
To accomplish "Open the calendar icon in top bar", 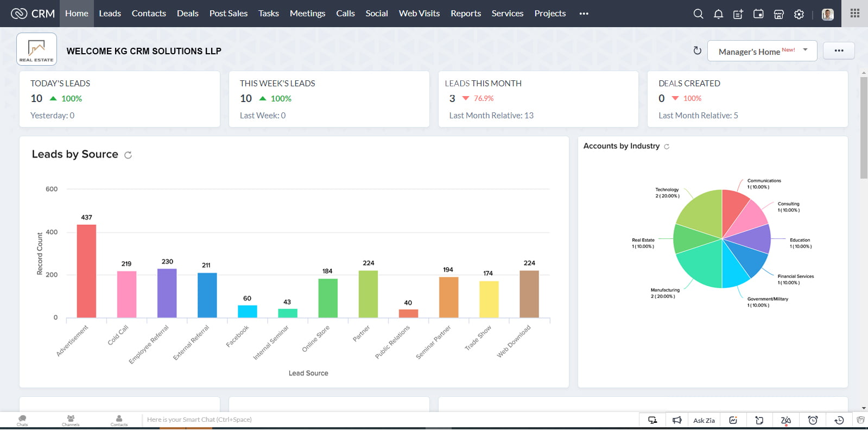I will [x=758, y=14].
